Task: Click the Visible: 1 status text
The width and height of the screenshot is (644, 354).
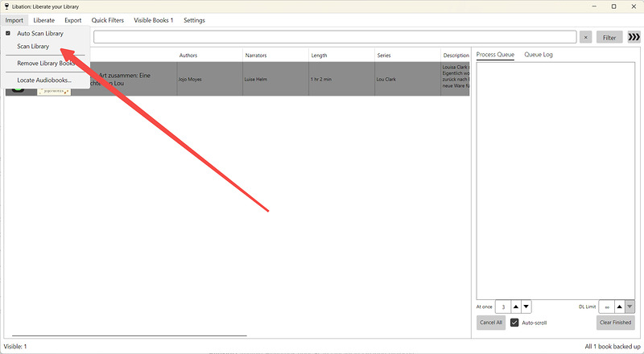Action: pos(15,347)
